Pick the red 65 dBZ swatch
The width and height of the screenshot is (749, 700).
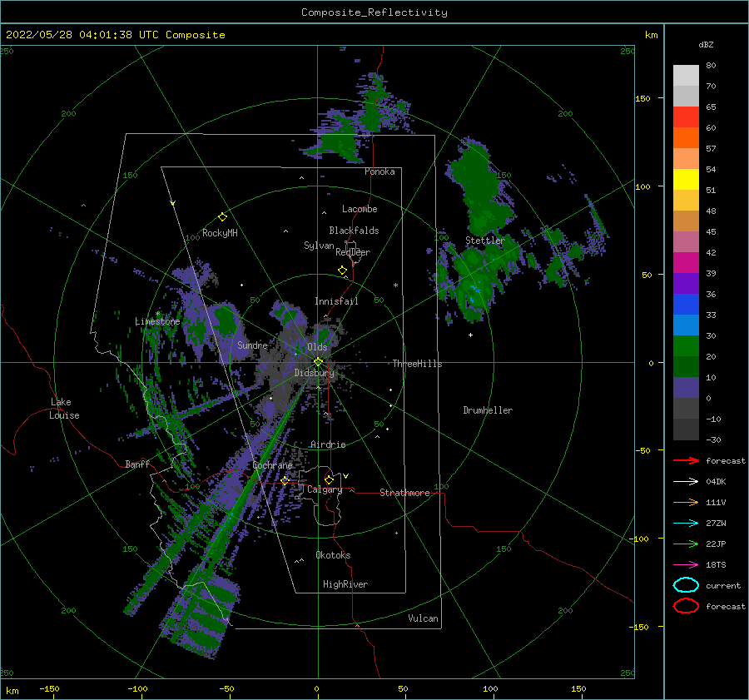click(x=686, y=117)
